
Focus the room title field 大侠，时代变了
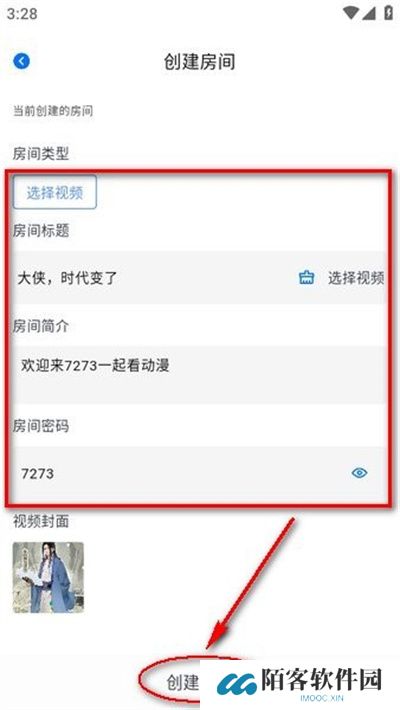coord(200,277)
